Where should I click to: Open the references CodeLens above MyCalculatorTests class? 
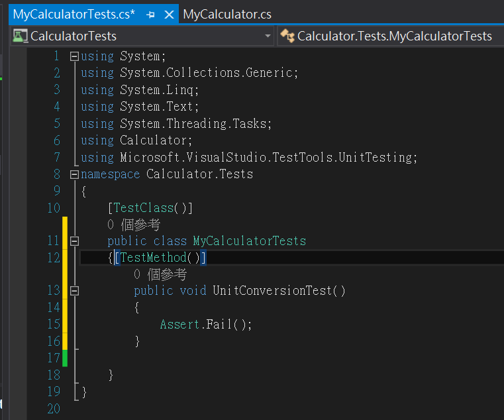point(134,225)
